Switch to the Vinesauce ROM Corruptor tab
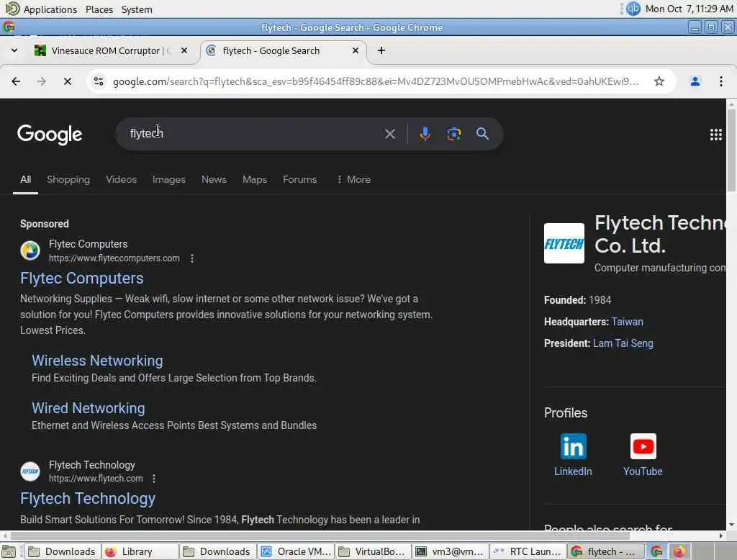 pyautogui.click(x=112, y=50)
